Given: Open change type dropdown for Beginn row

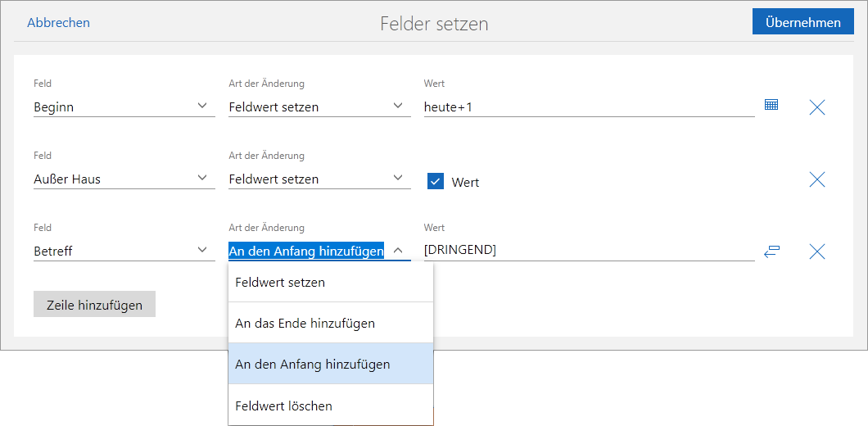Looking at the screenshot, I should (319, 106).
